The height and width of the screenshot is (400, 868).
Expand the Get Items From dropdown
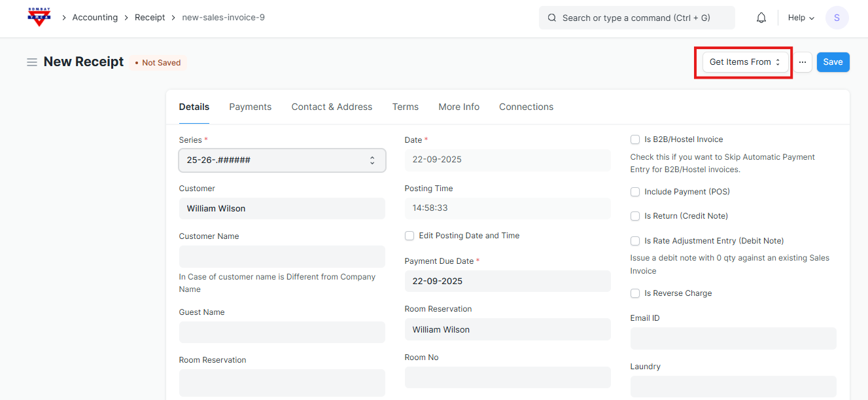tap(745, 62)
